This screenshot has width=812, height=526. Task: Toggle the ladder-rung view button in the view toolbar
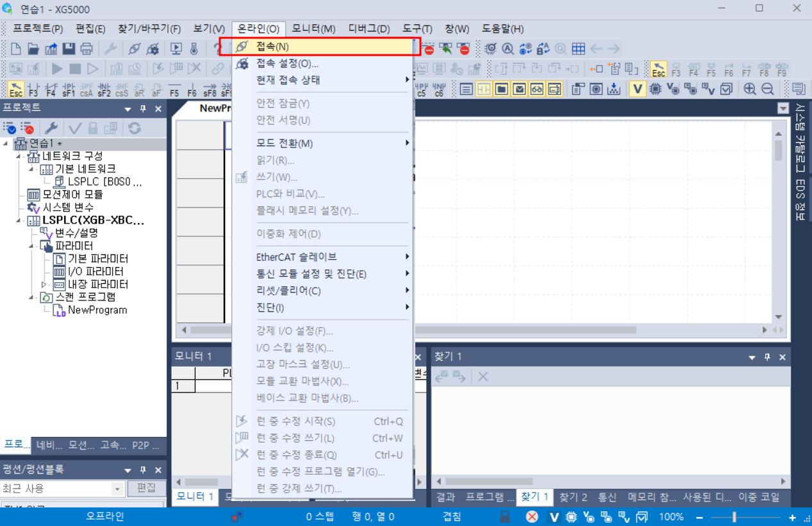click(484, 89)
